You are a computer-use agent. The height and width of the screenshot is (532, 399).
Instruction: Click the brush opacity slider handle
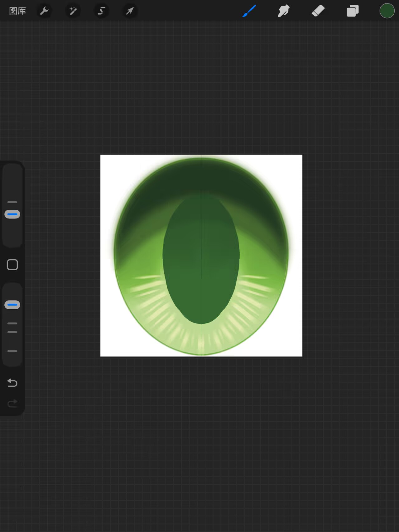(12, 305)
